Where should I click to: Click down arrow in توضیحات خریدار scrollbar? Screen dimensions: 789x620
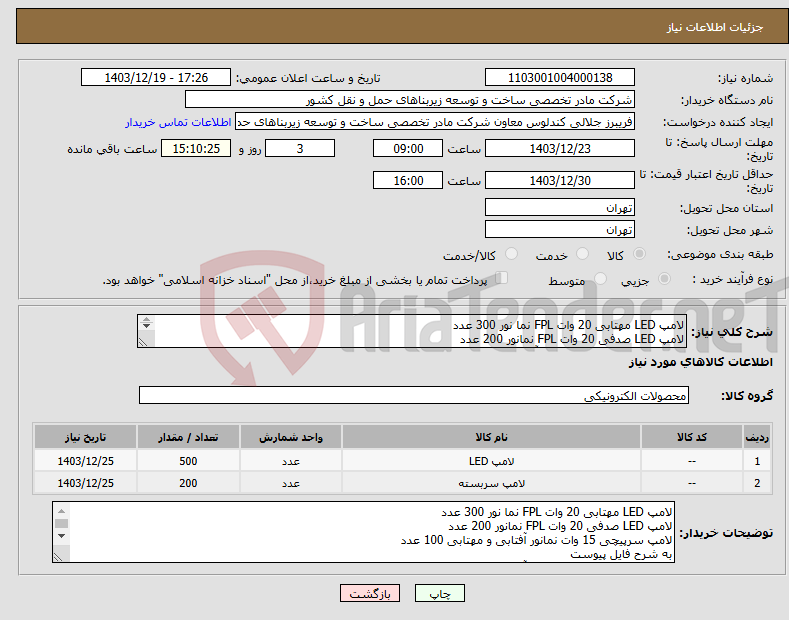click(61, 536)
